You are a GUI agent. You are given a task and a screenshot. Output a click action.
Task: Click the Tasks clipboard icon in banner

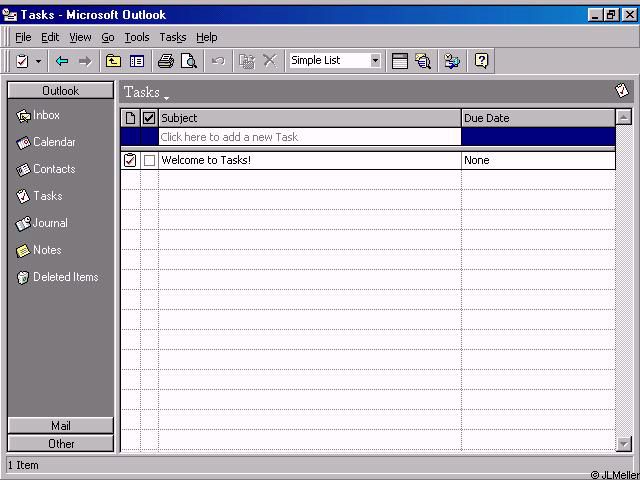(622, 90)
